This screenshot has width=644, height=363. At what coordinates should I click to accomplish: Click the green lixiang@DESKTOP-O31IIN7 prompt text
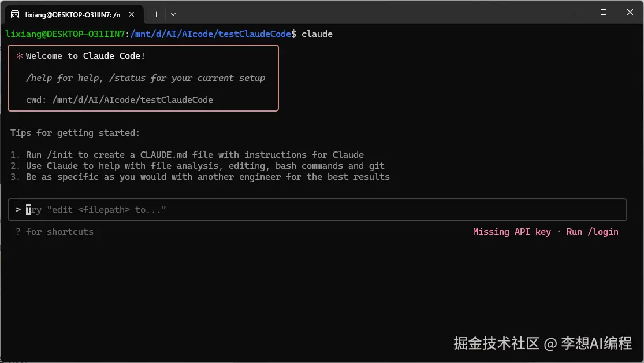[x=65, y=34]
